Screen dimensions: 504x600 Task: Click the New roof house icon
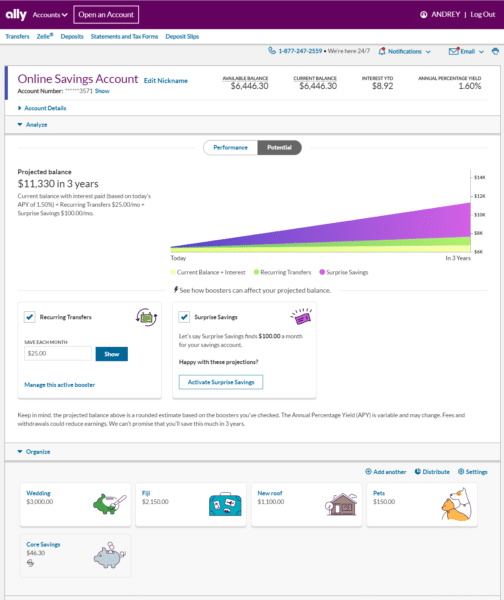point(341,504)
